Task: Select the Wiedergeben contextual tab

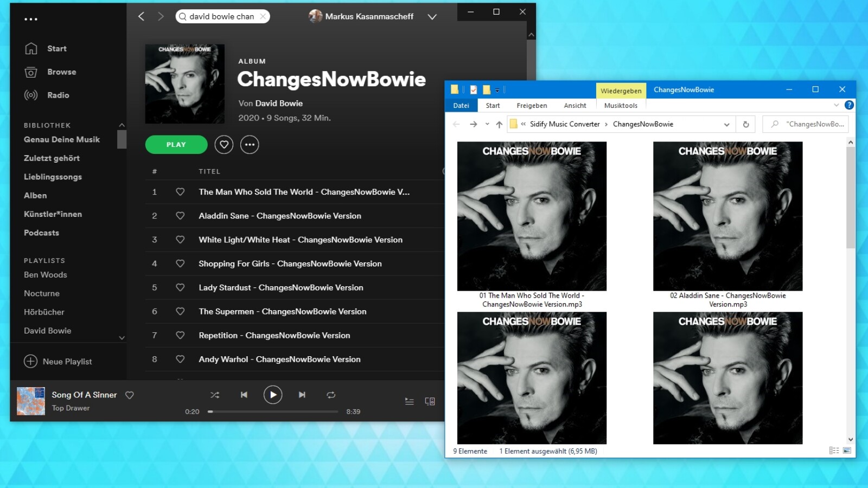Action: [621, 91]
